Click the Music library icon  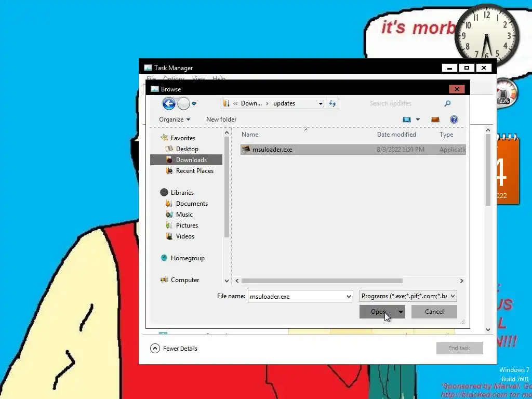[169, 215]
